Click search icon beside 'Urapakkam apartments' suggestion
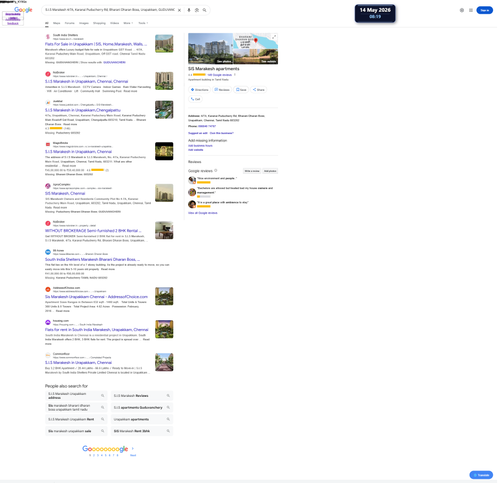This screenshot has height=483, width=500. point(168,419)
